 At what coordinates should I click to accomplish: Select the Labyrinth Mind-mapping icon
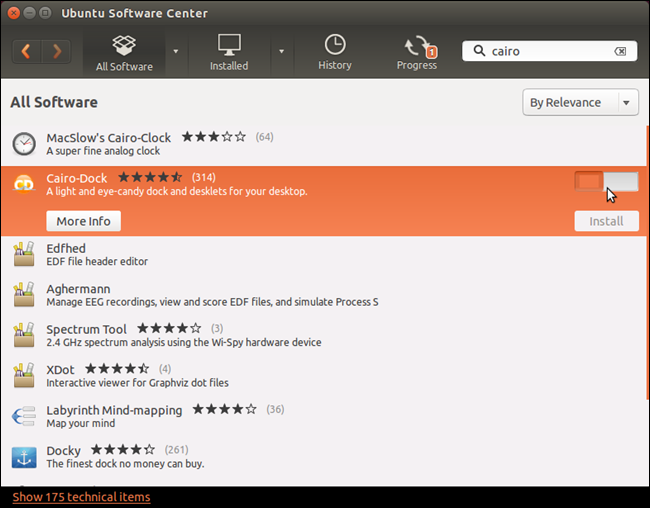pyautogui.click(x=24, y=416)
